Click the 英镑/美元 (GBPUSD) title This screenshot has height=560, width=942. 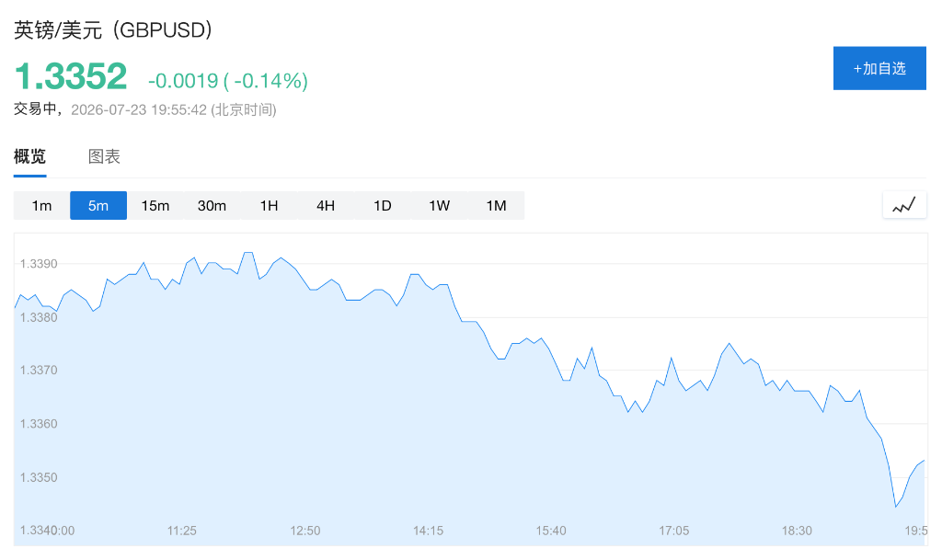113,29
